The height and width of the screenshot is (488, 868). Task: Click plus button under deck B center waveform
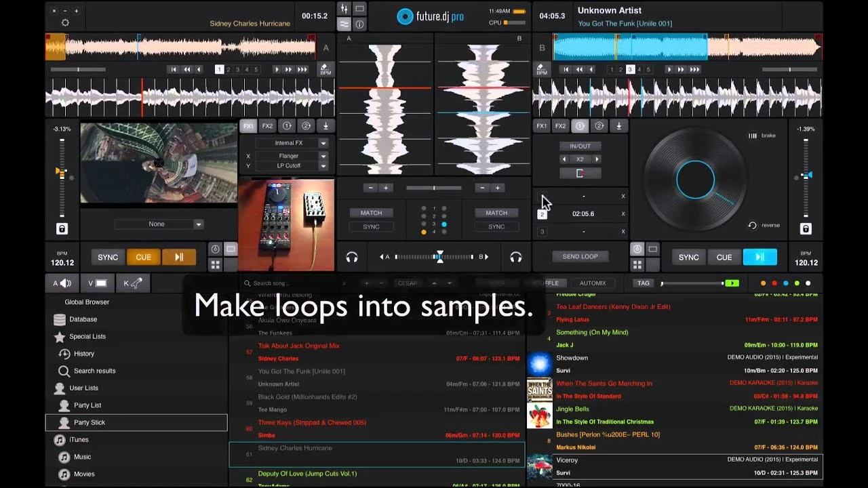coord(497,188)
